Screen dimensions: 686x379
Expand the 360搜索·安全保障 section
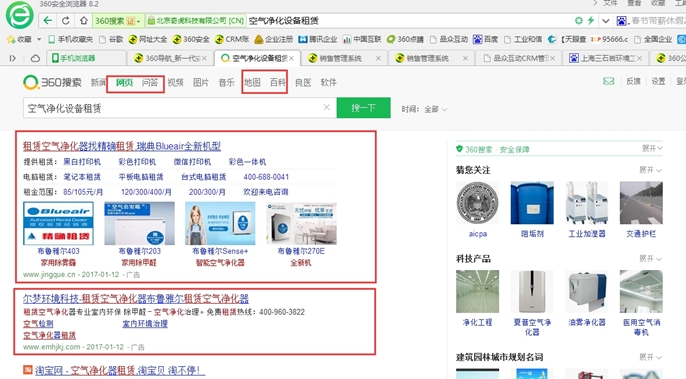[652, 149]
